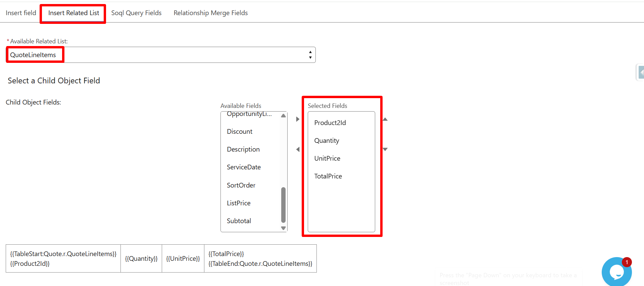644x286 pixels.
Task: Select ListPrice in Available Fields
Action: 239,203
